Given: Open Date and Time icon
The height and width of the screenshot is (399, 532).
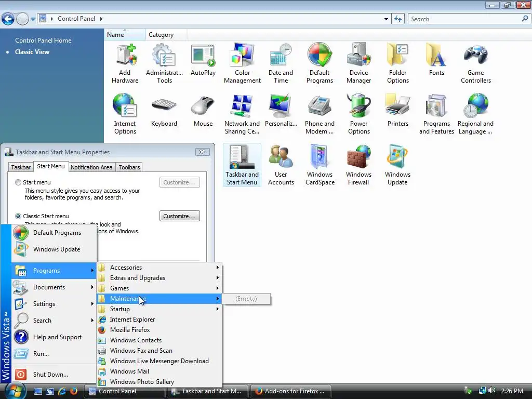Looking at the screenshot, I should (x=281, y=64).
